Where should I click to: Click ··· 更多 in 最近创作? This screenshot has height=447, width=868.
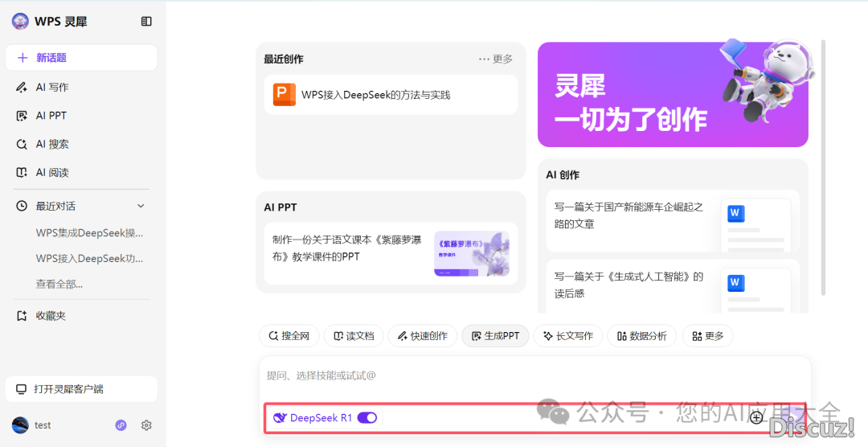(495, 59)
